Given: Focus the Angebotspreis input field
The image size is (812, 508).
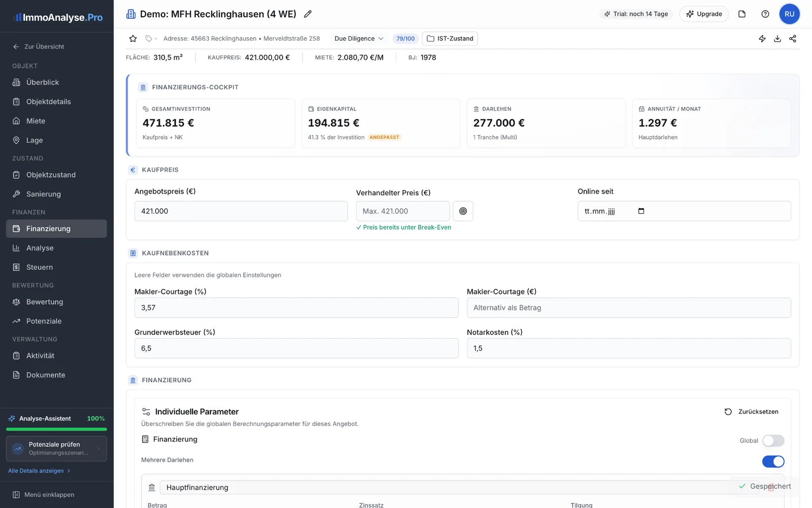Looking at the screenshot, I should [241, 211].
